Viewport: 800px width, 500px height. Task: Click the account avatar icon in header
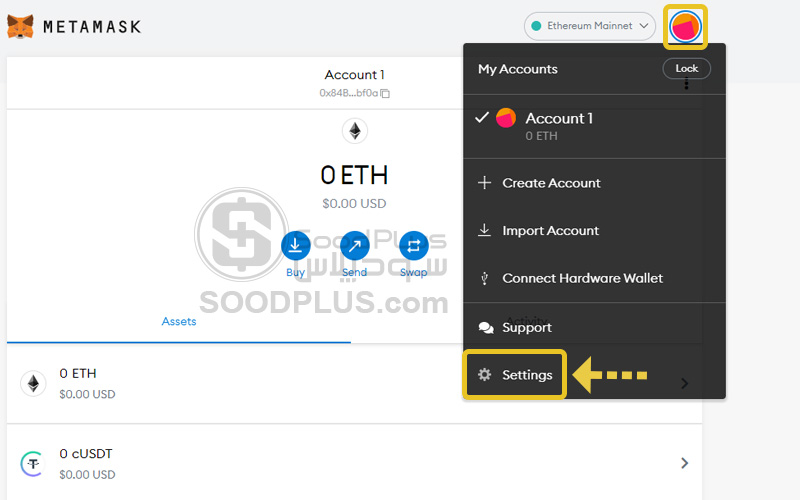[x=685, y=27]
